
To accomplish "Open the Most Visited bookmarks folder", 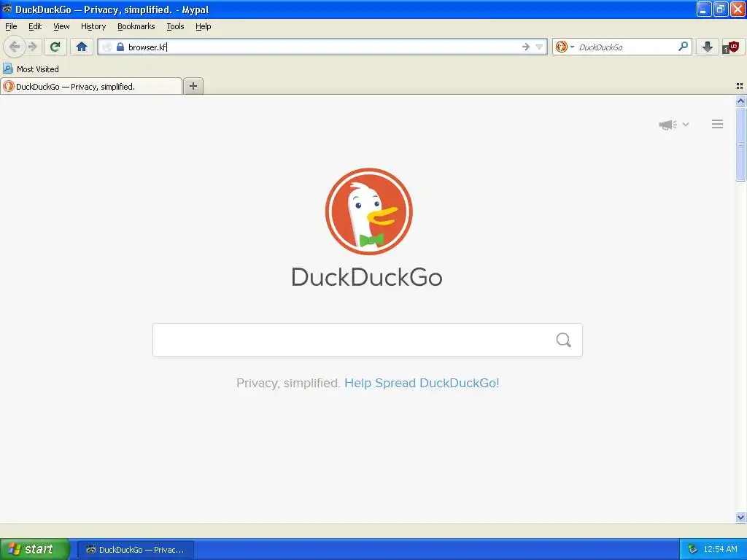I will pyautogui.click(x=31, y=69).
